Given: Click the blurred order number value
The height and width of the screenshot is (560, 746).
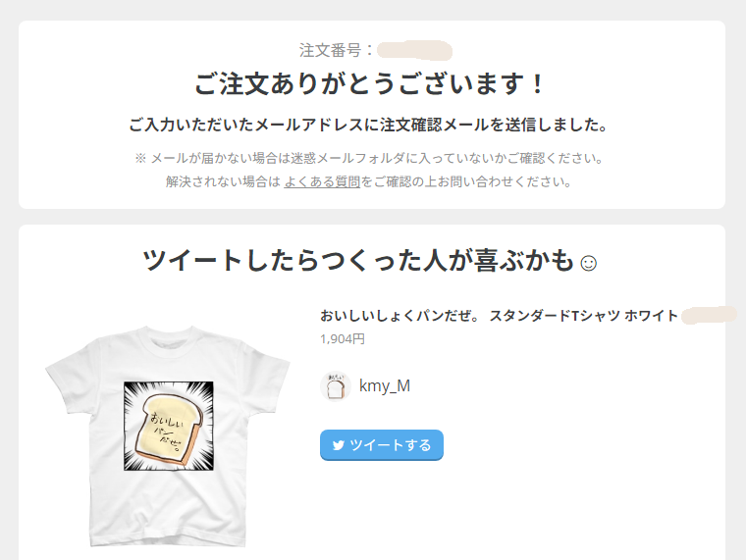Looking at the screenshot, I should [414, 51].
